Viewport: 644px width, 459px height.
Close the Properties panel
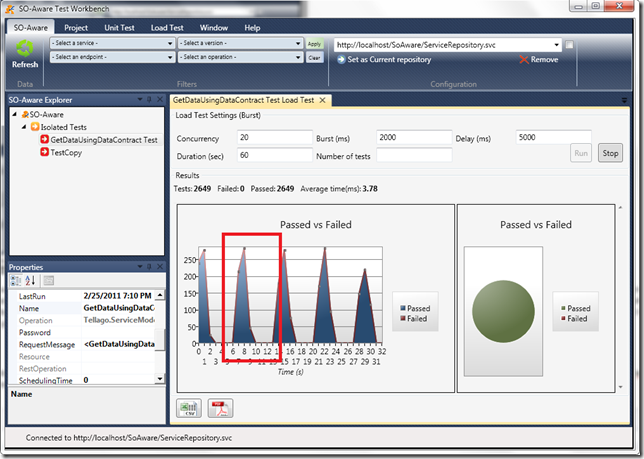pos(159,266)
